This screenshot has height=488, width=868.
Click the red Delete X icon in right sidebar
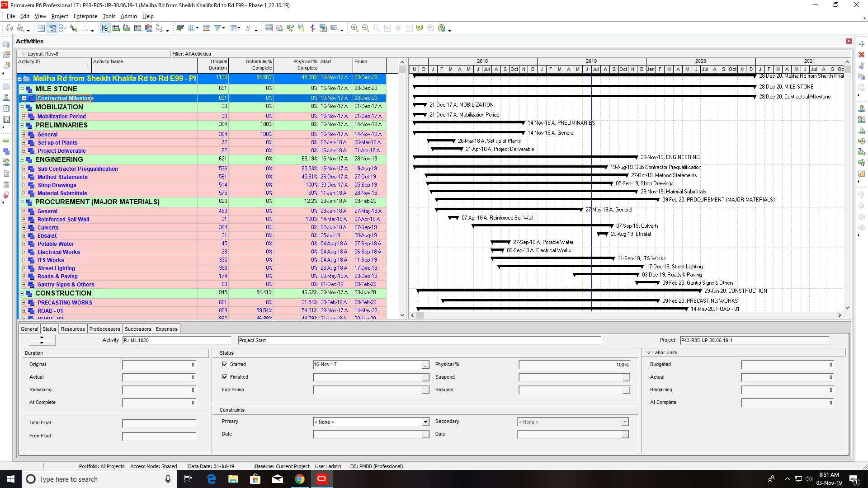[862, 55]
